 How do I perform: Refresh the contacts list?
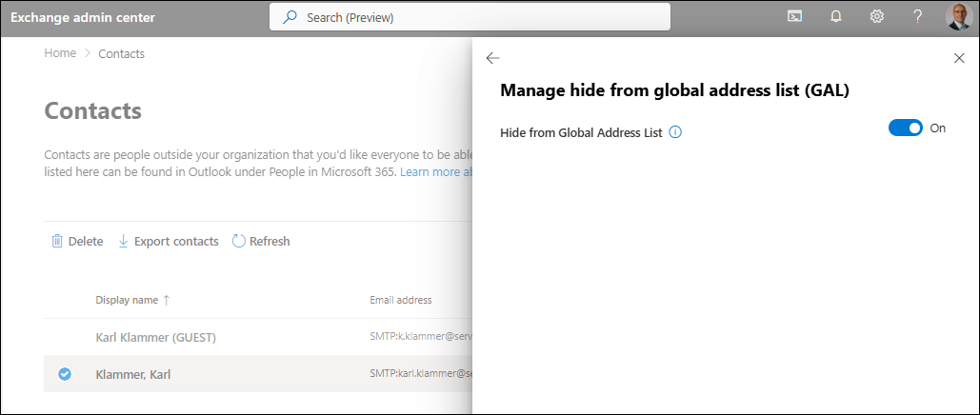[261, 241]
